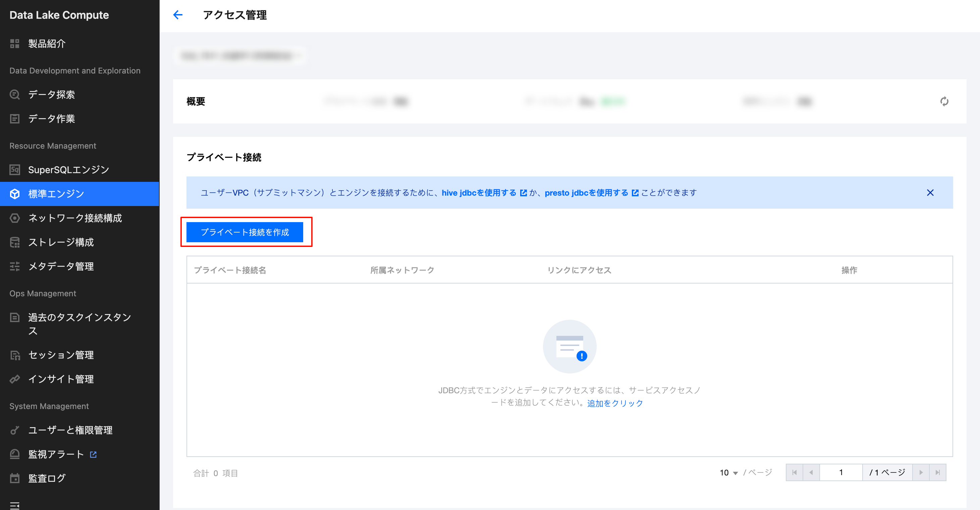Open presto jdbcを使用する link

[x=586, y=193]
